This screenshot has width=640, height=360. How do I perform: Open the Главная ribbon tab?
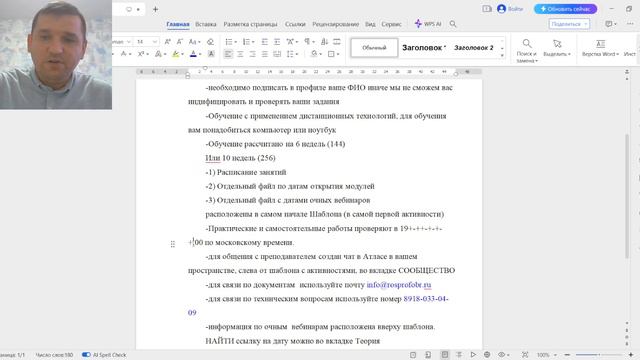[178, 24]
